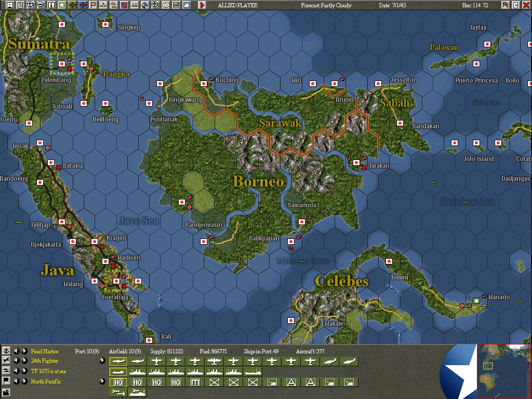532x399 pixels.
Task: Click the globe icon in toolbar
Action: point(144,5)
